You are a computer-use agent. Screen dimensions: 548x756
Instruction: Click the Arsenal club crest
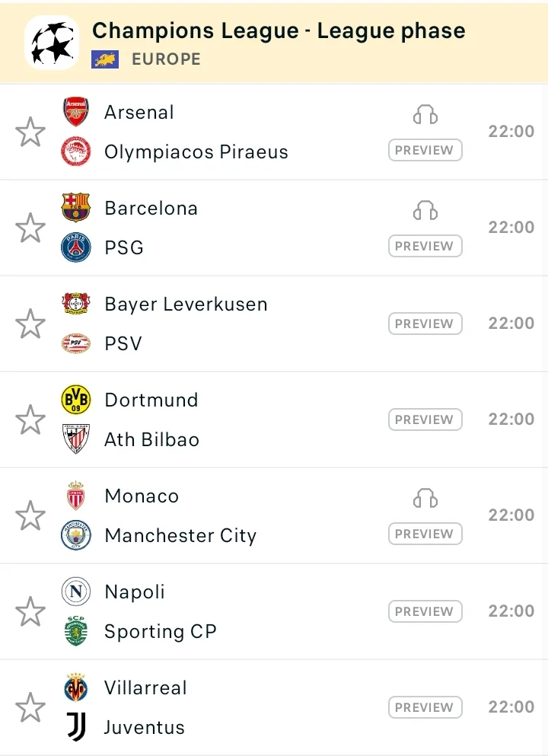(x=76, y=112)
